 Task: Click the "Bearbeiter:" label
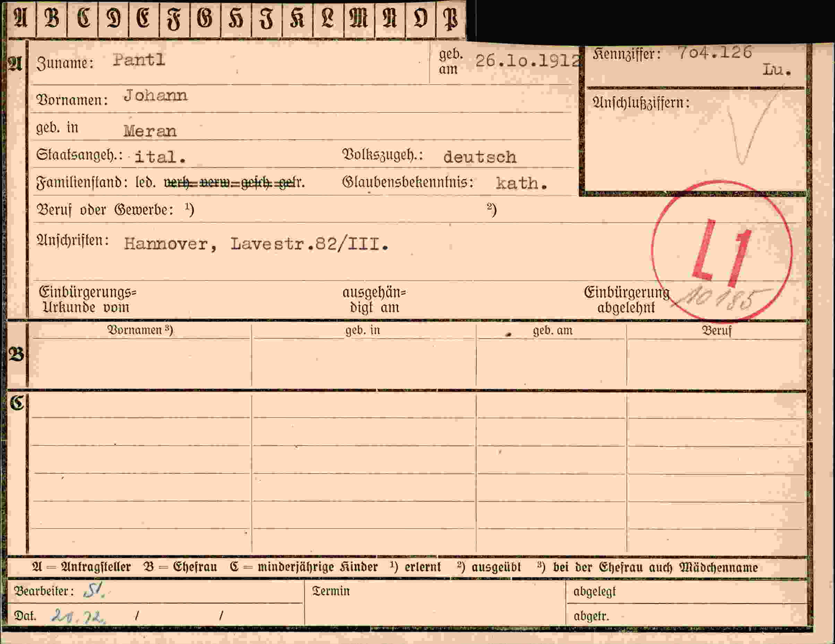coord(44,591)
